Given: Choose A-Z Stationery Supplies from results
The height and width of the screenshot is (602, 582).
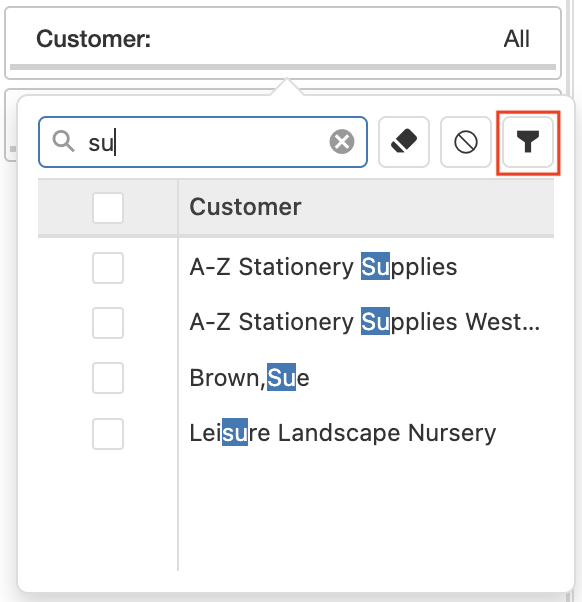Looking at the screenshot, I should [323, 267].
